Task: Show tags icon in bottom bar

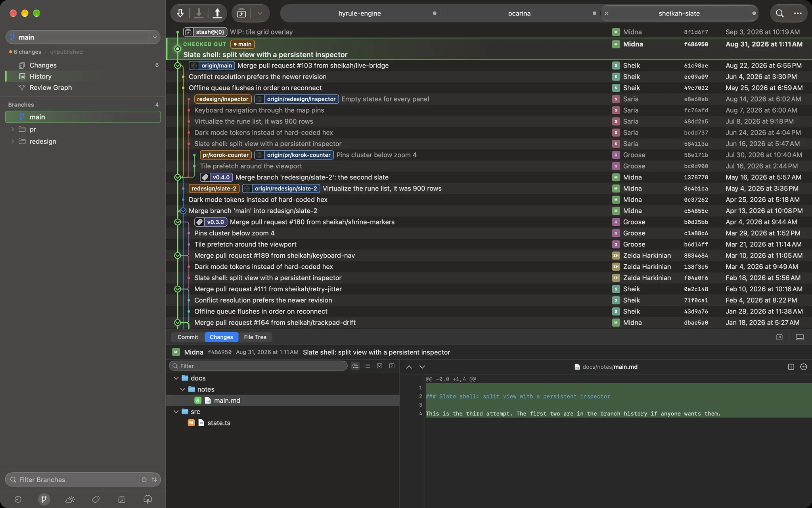Action: click(96, 499)
